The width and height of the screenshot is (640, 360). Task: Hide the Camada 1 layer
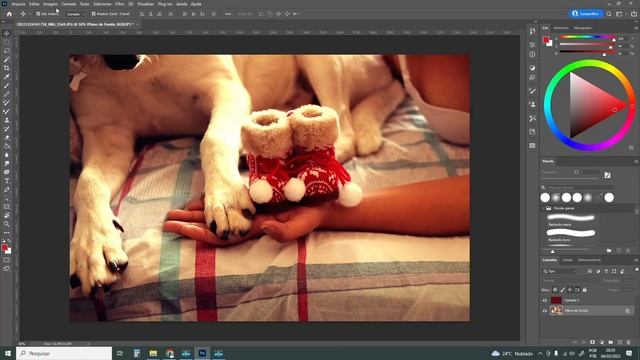(x=544, y=300)
